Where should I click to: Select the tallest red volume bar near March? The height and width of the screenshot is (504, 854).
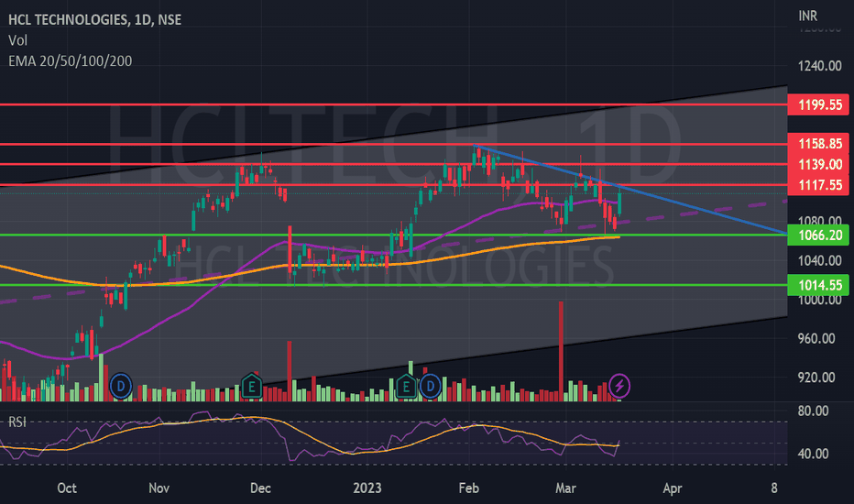[x=561, y=352]
